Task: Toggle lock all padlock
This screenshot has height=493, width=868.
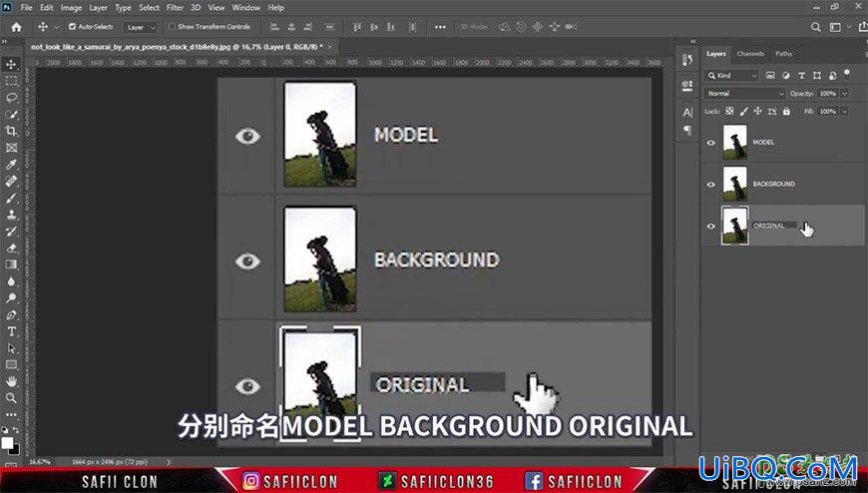Action: pyautogui.click(x=786, y=112)
